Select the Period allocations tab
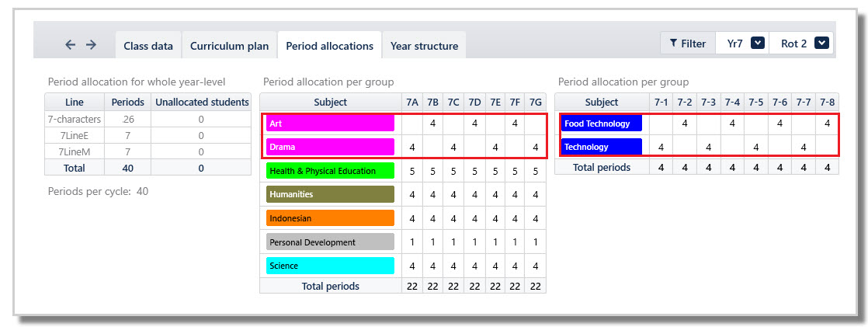 (329, 46)
